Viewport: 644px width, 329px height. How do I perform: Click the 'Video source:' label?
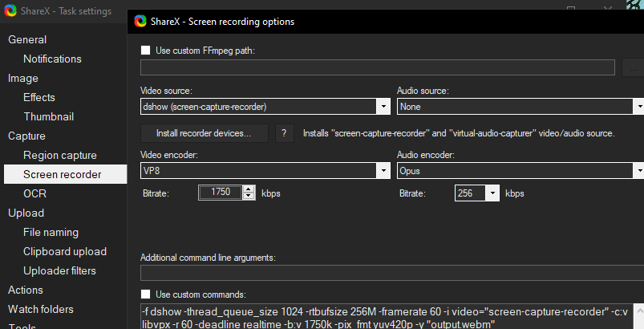coord(166,91)
